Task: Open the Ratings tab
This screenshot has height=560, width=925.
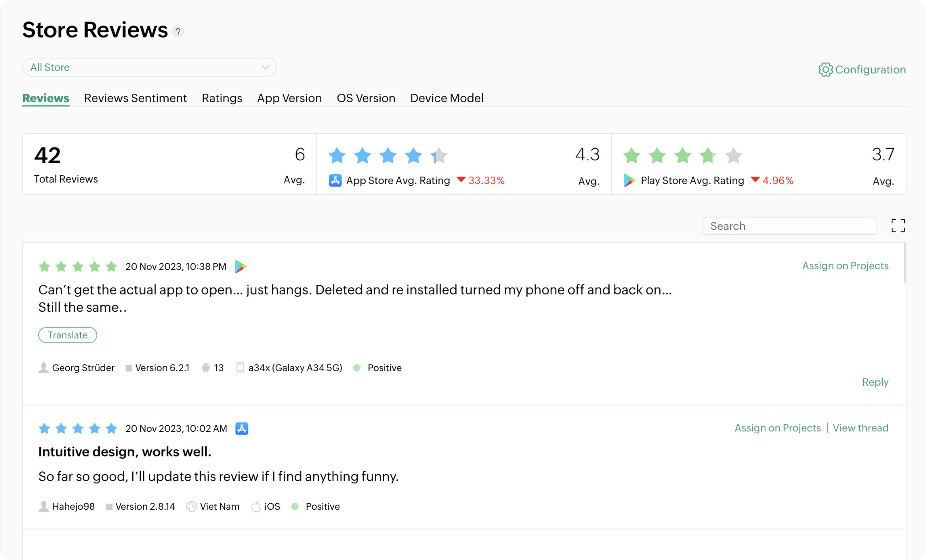Action: coord(222,98)
